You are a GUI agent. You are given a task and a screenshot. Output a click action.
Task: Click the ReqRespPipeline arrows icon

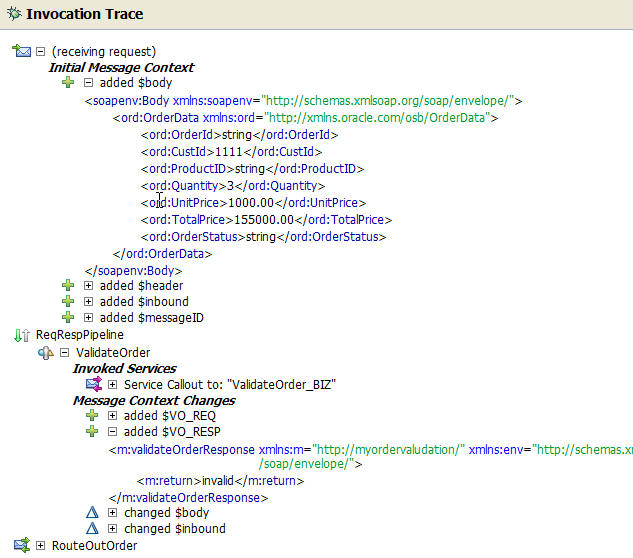22,335
